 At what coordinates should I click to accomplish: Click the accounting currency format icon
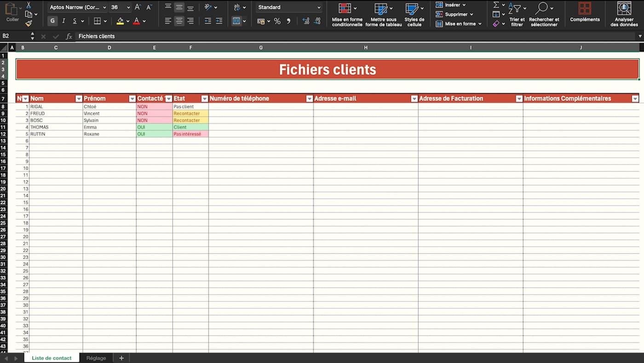click(261, 21)
